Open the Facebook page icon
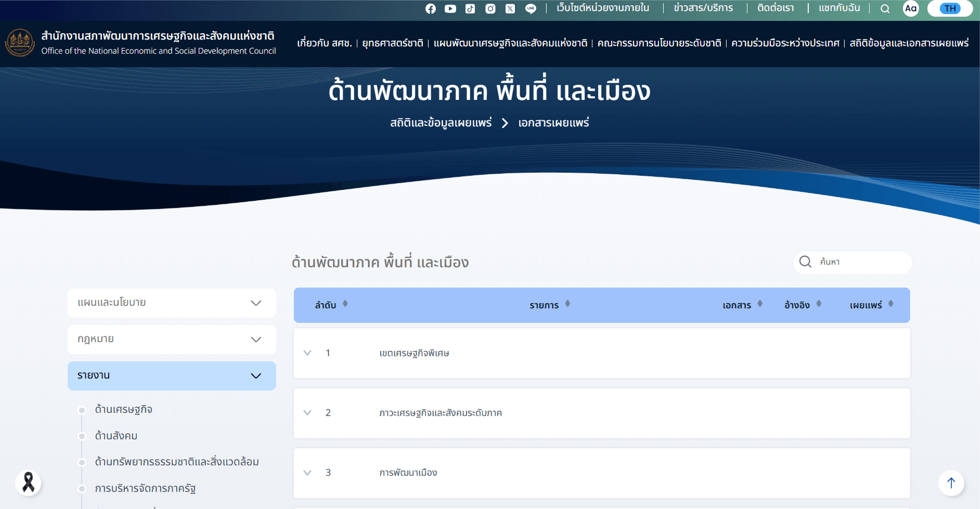This screenshot has height=509, width=980. (430, 9)
